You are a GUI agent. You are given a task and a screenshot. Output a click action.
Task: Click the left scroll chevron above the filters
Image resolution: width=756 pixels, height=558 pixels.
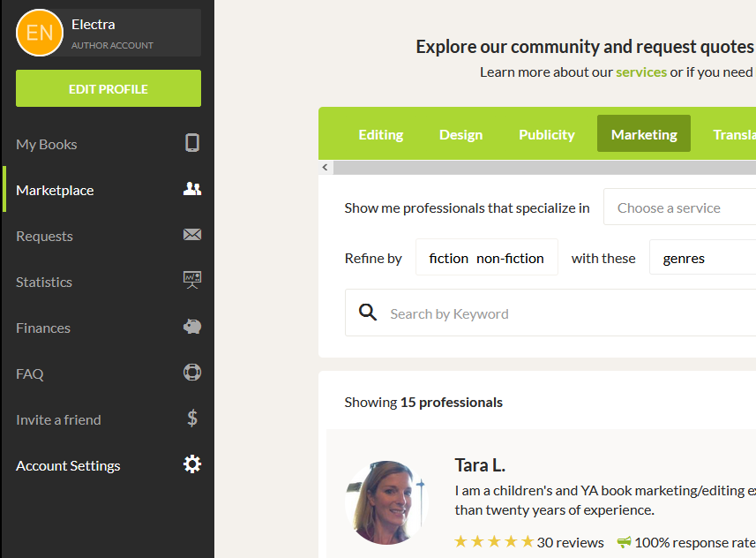tap(325, 167)
